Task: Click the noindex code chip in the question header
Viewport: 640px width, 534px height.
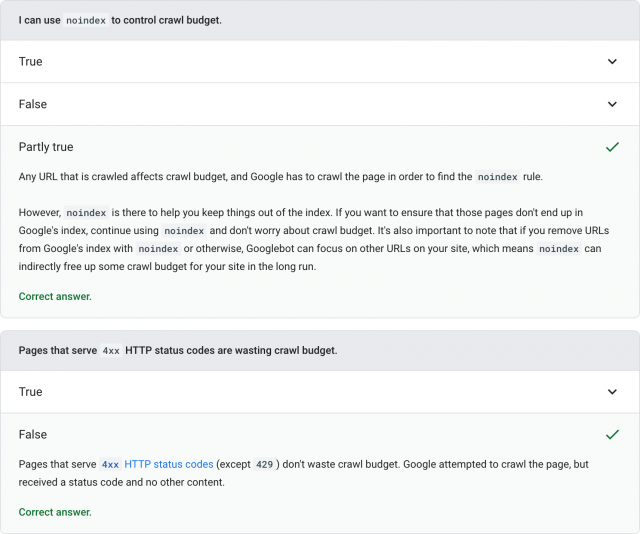Action: click(x=86, y=20)
